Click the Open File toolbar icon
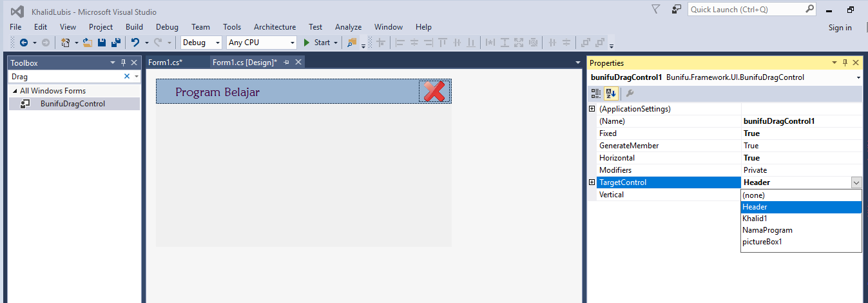Image resolution: width=868 pixels, height=303 pixels. [x=88, y=43]
